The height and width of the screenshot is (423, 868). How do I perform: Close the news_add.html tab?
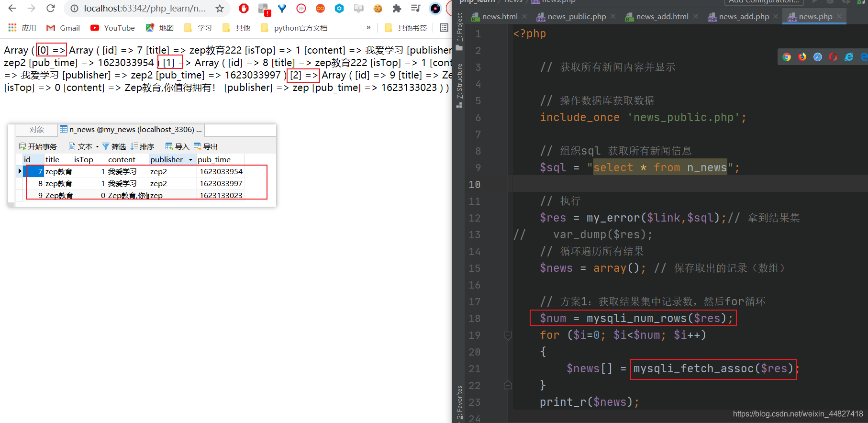(x=695, y=16)
